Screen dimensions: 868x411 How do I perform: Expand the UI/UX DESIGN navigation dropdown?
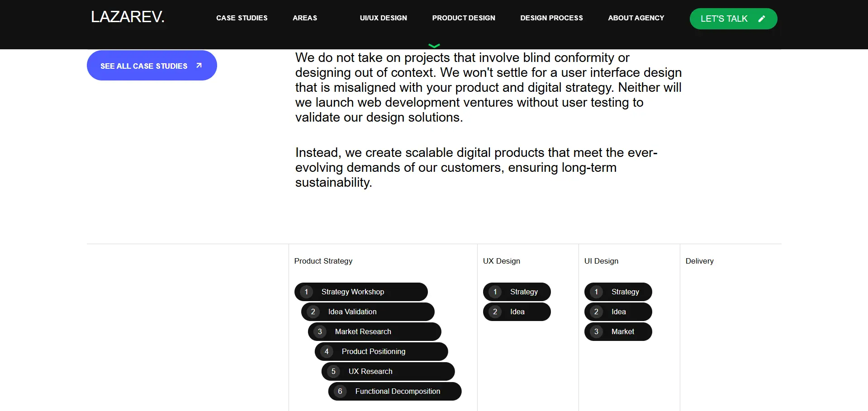pos(383,18)
